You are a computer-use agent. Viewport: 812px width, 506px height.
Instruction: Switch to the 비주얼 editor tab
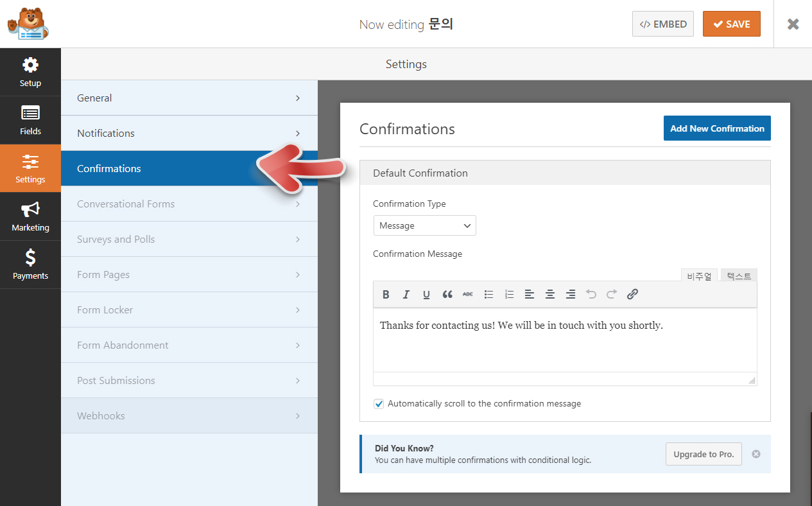pos(699,276)
